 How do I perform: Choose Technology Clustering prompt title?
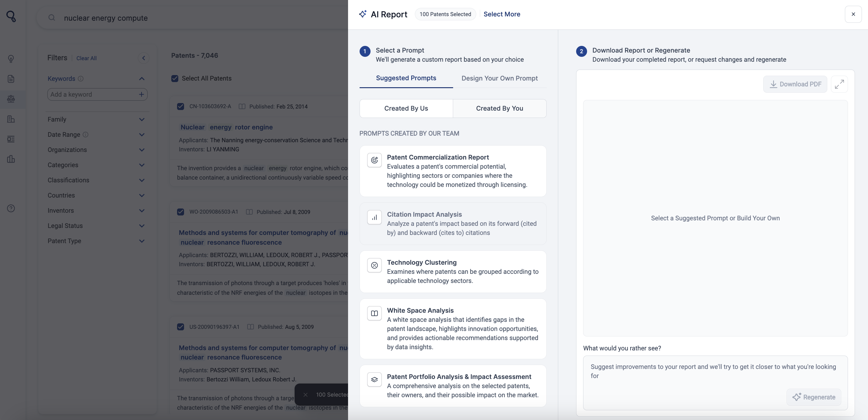point(422,262)
